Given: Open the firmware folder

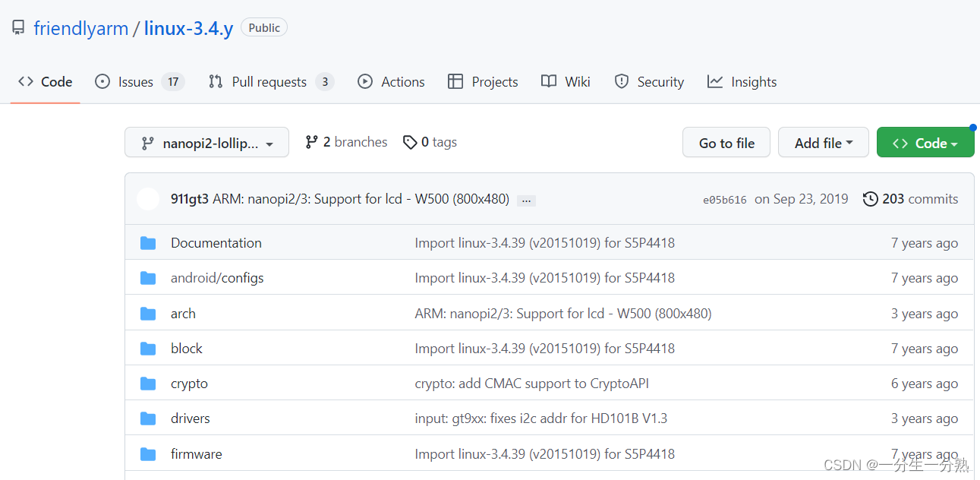Looking at the screenshot, I should [x=197, y=454].
